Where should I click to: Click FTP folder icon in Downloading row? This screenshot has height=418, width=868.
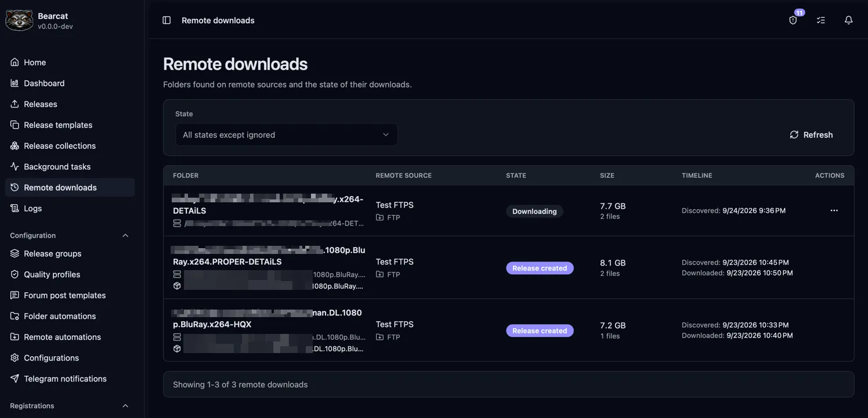[x=379, y=217]
